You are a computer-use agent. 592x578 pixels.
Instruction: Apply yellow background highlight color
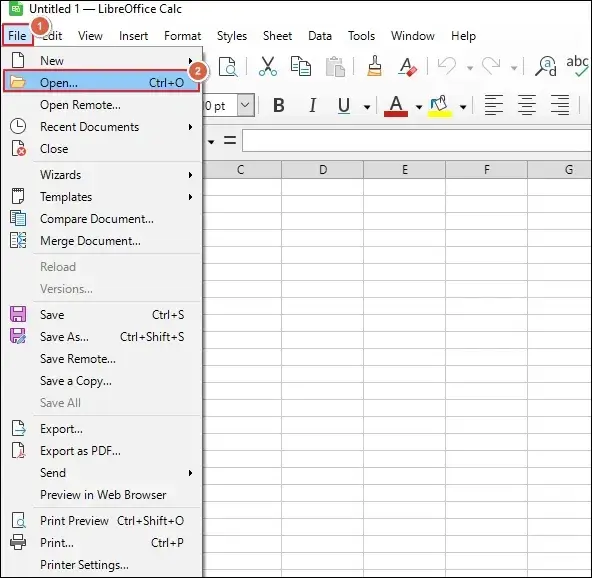pos(440,106)
